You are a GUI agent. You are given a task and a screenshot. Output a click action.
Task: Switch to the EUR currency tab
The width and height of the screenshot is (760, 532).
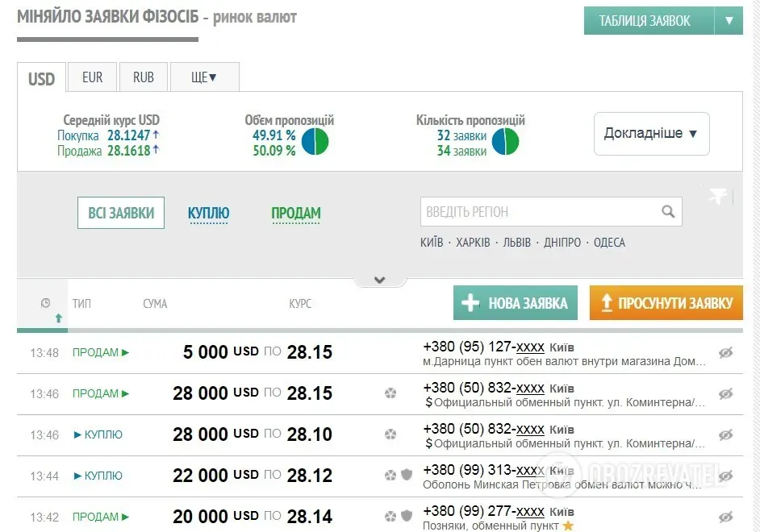pyautogui.click(x=92, y=77)
